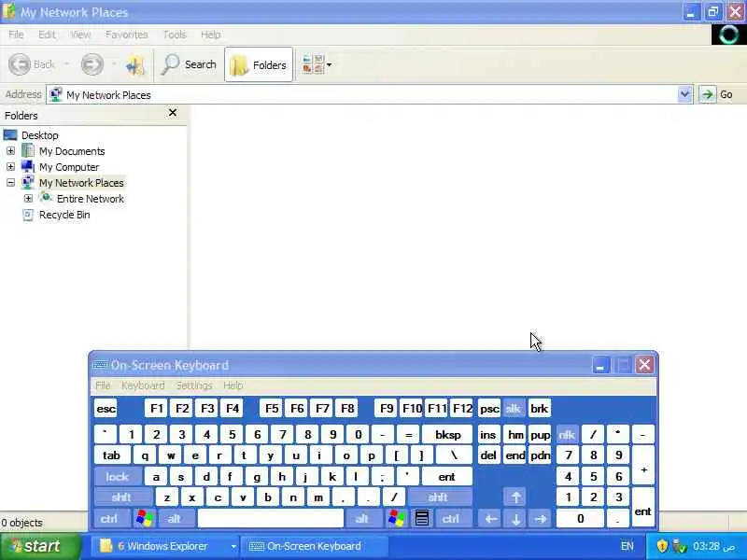Toggle the Folders pane button
Screen dimensions: 747x560
[x=259, y=64]
